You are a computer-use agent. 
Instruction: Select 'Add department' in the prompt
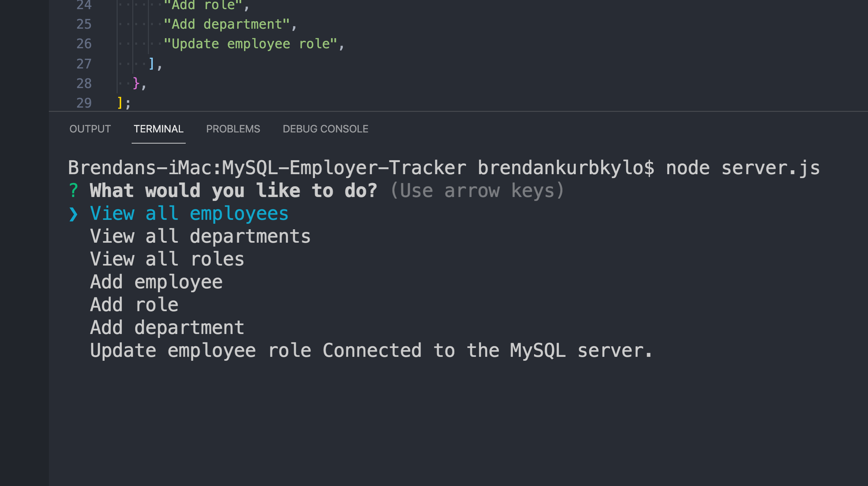click(167, 327)
